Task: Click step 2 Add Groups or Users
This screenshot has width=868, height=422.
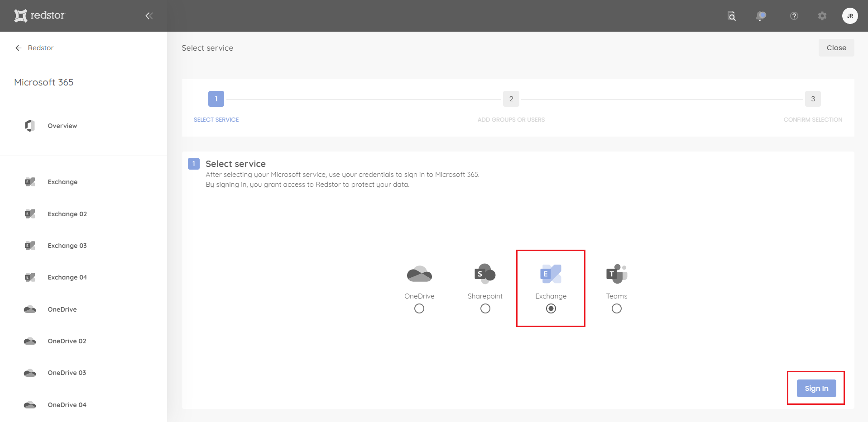Action: tap(511, 99)
